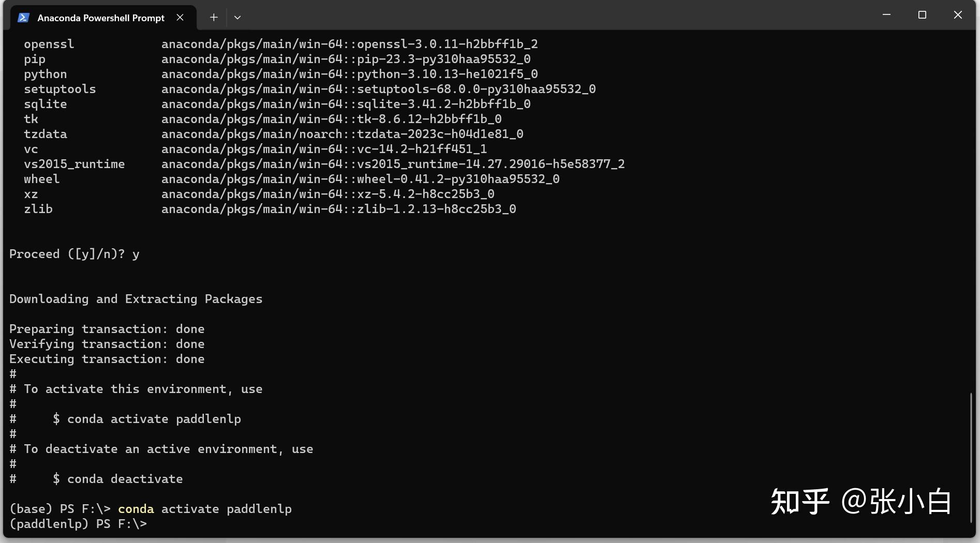Maximize the terminal window

click(922, 14)
